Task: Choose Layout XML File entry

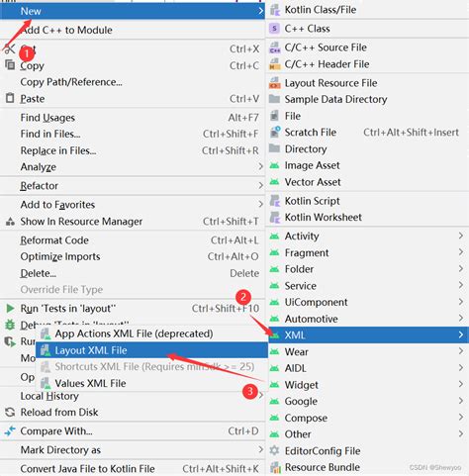Action: tap(151, 350)
